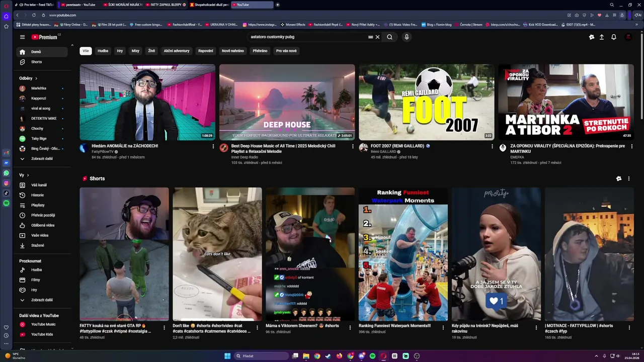
Task: Open the YouTube hamburger guide menu
Action: (22, 37)
